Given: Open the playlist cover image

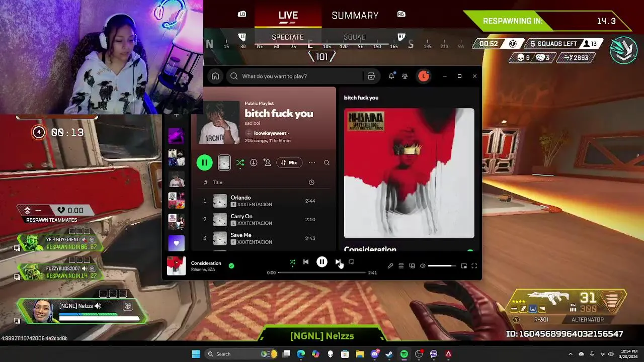Looking at the screenshot, I should point(218,123).
